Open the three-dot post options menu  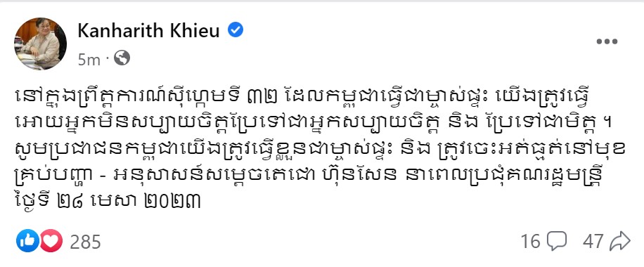[607, 41]
